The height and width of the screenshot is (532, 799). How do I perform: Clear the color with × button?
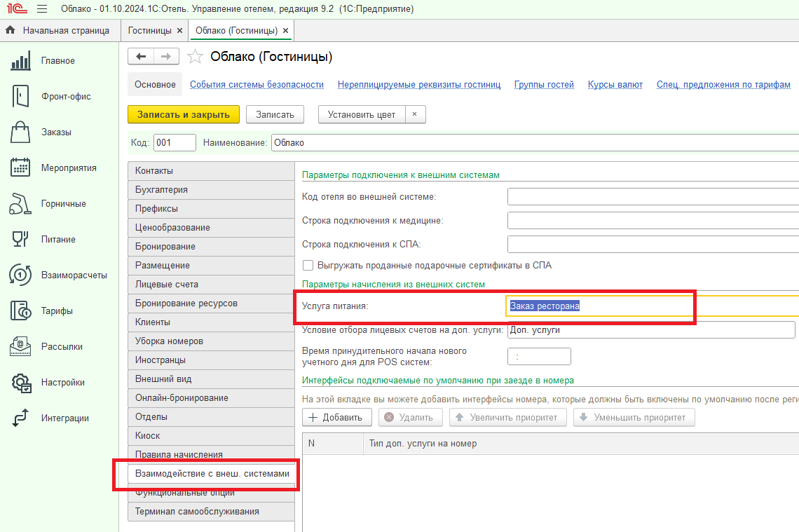pos(415,114)
